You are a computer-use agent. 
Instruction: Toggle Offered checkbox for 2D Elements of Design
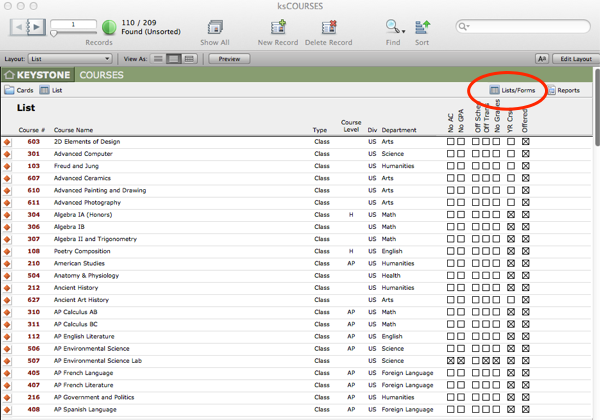click(526, 142)
